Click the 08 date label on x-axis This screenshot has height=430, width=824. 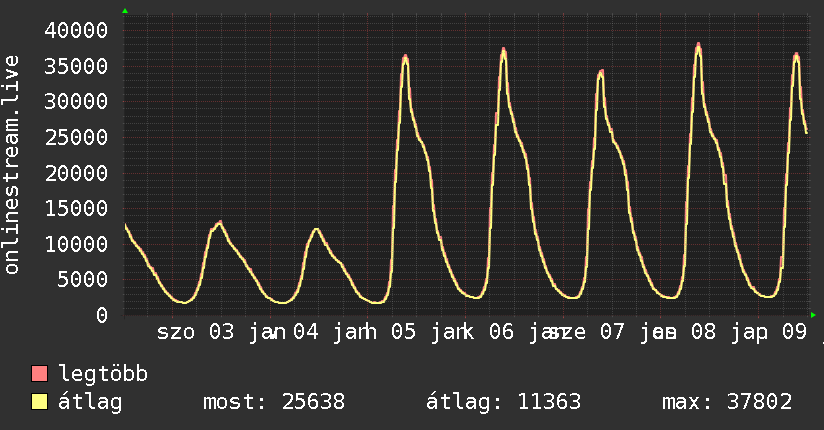(x=703, y=332)
